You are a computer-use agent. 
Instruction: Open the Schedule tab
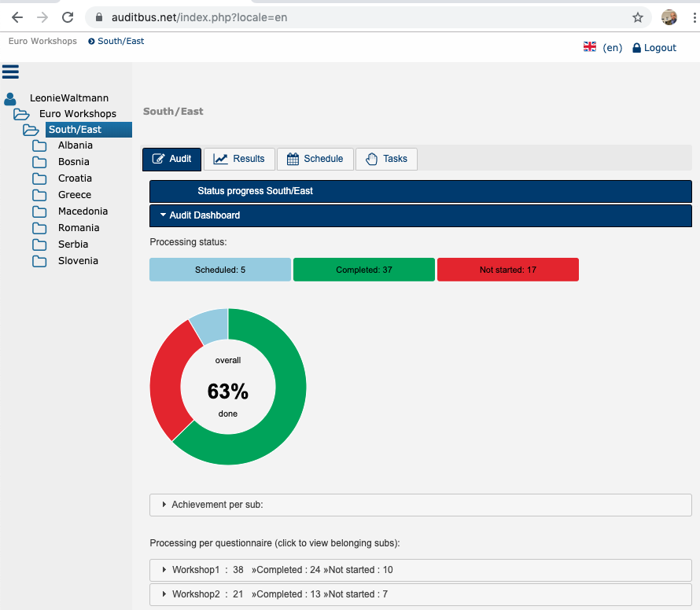[x=315, y=159]
